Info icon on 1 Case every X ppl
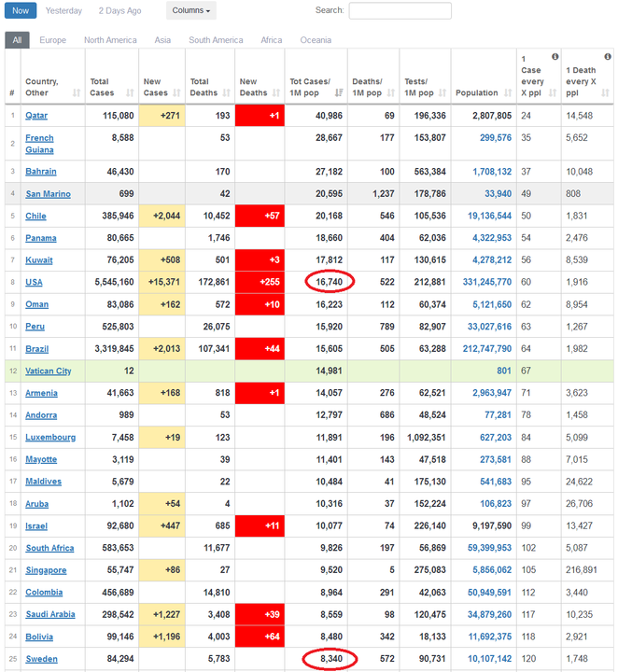Viewport: 618px width, 672px height. coord(555,57)
